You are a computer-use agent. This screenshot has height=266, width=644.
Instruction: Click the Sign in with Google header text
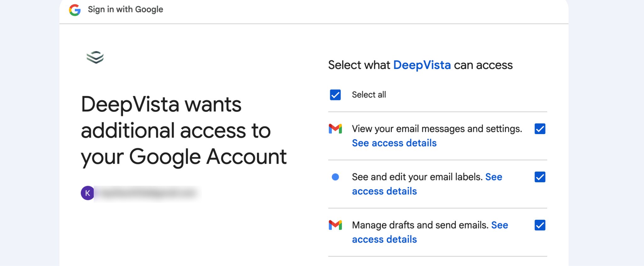coord(125,9)
